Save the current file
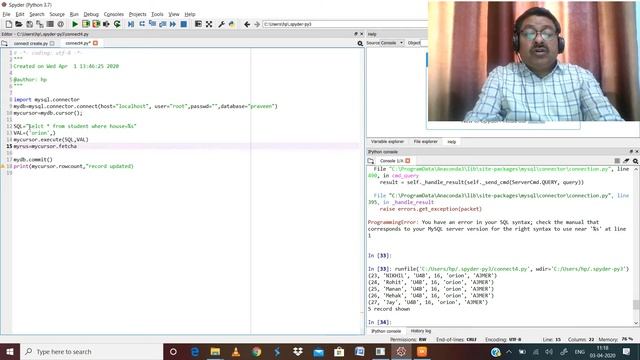Screen dimensions: 640x360 point(29,24)
